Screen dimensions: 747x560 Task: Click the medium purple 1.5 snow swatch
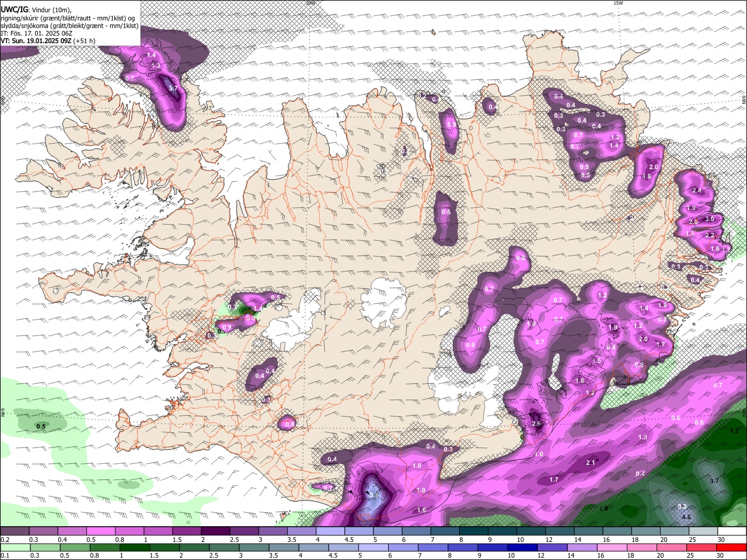(x=186, y=531)
